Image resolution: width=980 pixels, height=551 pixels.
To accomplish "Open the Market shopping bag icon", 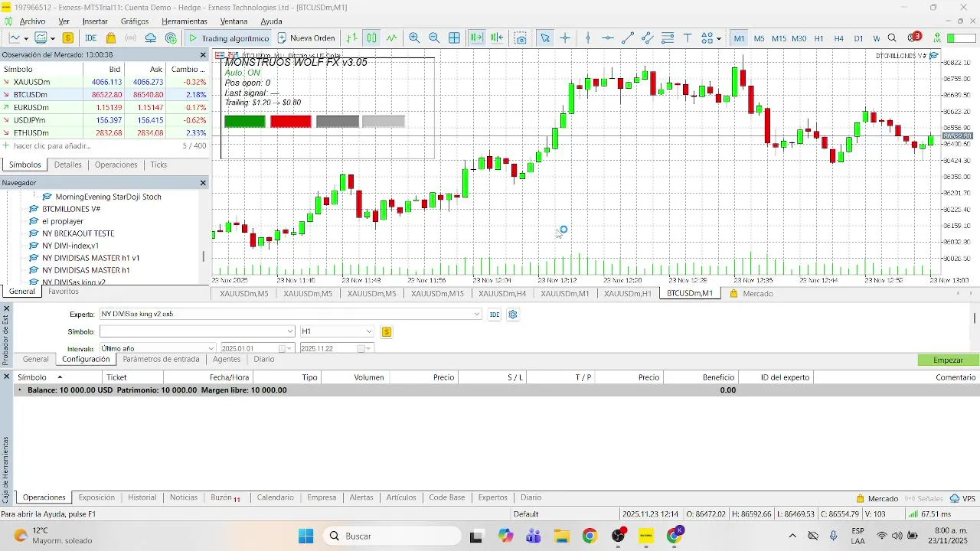I will point(111,37).
